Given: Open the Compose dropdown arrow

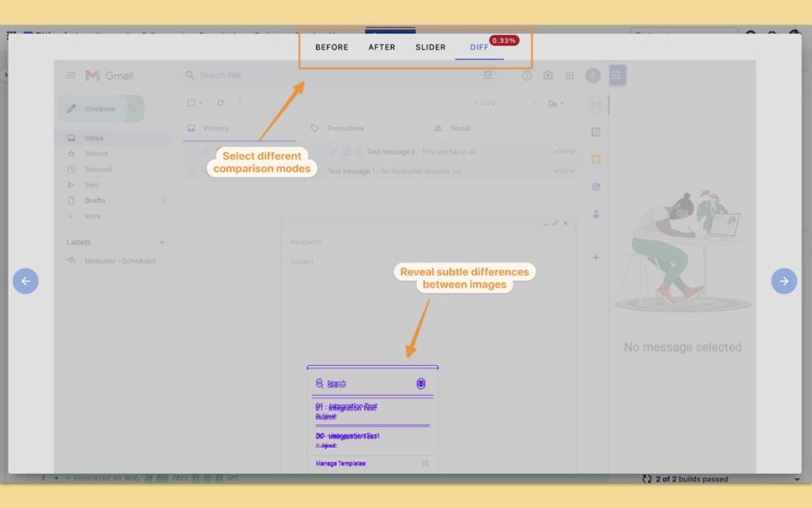Looking at the screenshot, I should (135, 109).
